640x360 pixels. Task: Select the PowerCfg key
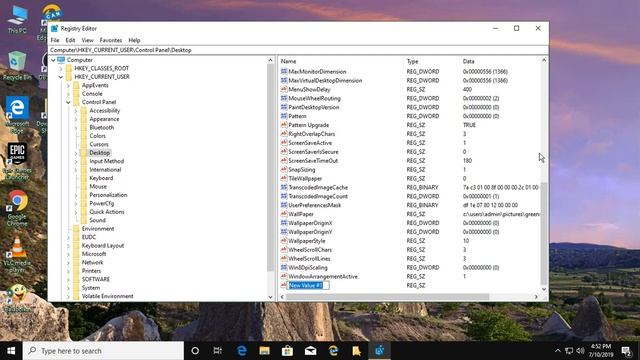102,203
